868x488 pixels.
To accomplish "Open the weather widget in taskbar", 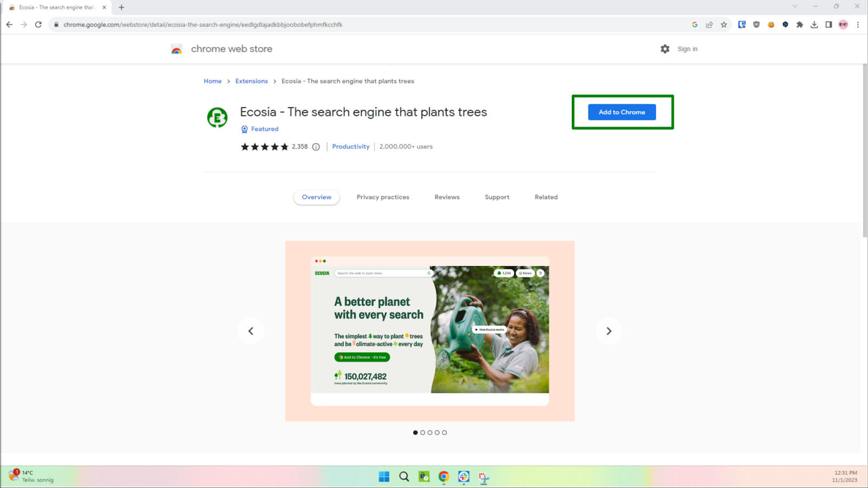I will tap(31, 476).
